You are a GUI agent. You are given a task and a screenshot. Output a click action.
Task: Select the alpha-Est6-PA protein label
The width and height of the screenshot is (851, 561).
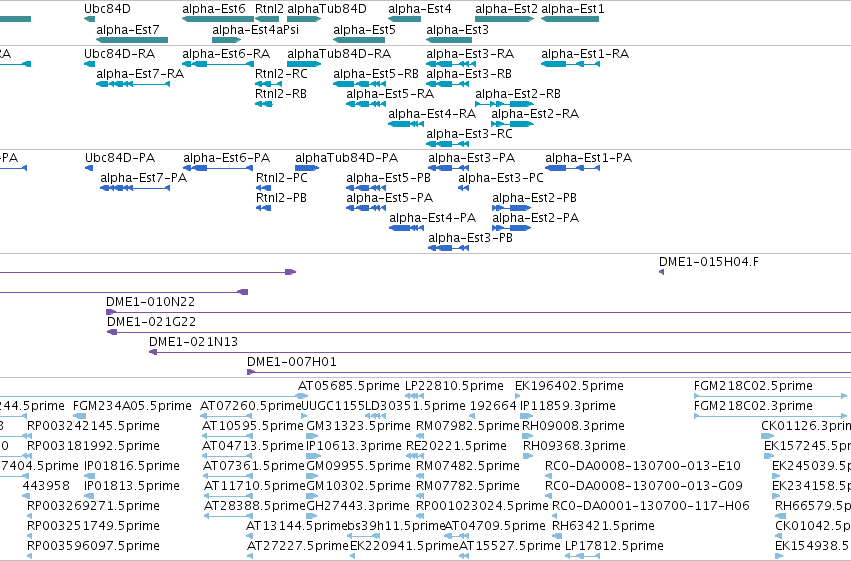pos(226,158)
